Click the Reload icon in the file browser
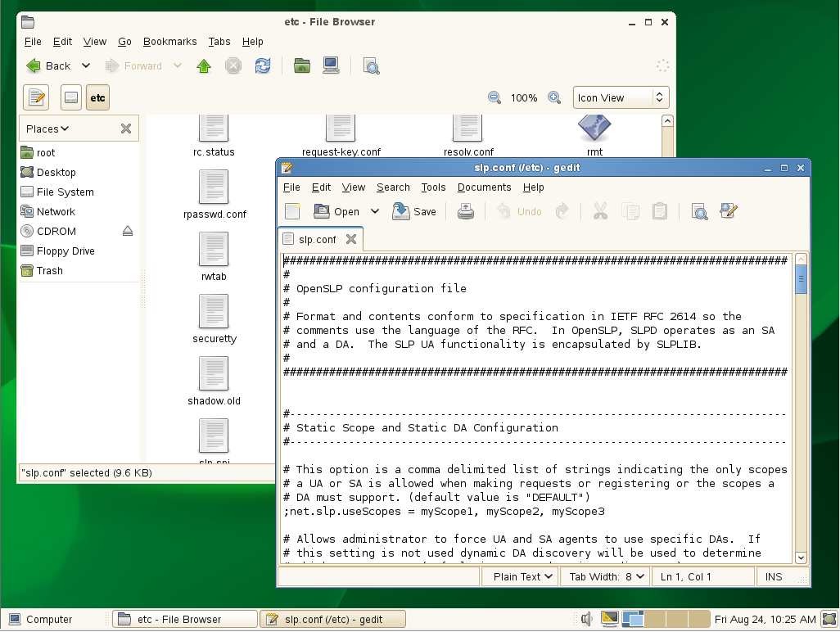The image size is (840, 632). (263, 66)
